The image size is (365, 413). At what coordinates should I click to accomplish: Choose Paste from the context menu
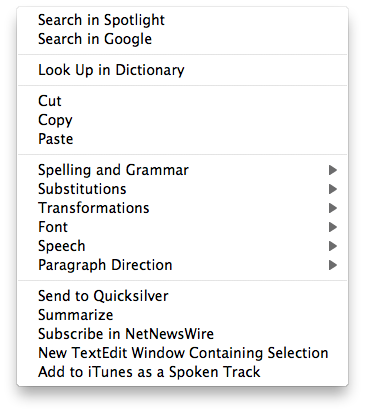pos(182,139)
